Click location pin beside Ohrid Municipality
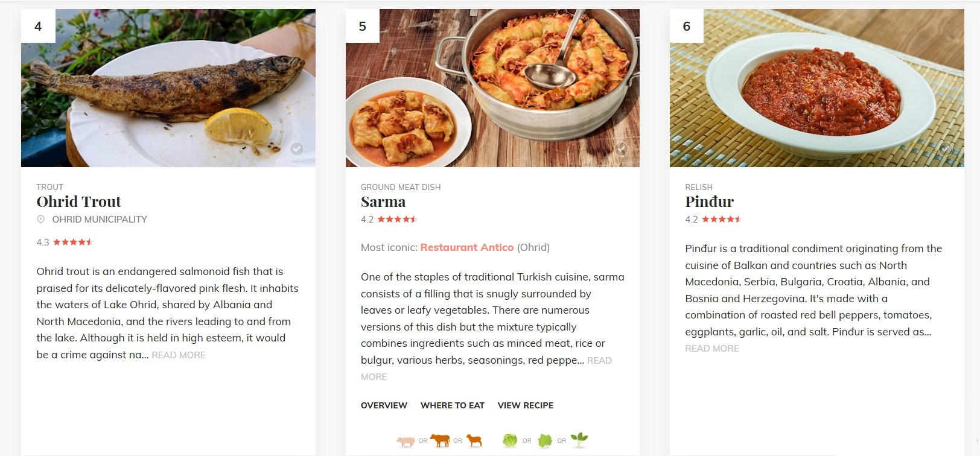 click(x=41, y=220)
